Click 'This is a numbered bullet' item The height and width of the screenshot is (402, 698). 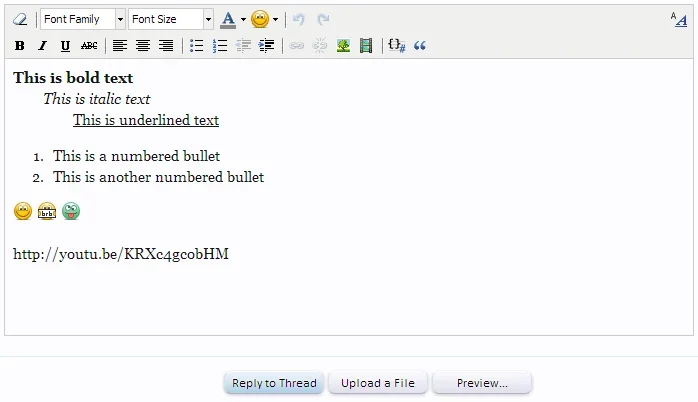pos(136,156)
